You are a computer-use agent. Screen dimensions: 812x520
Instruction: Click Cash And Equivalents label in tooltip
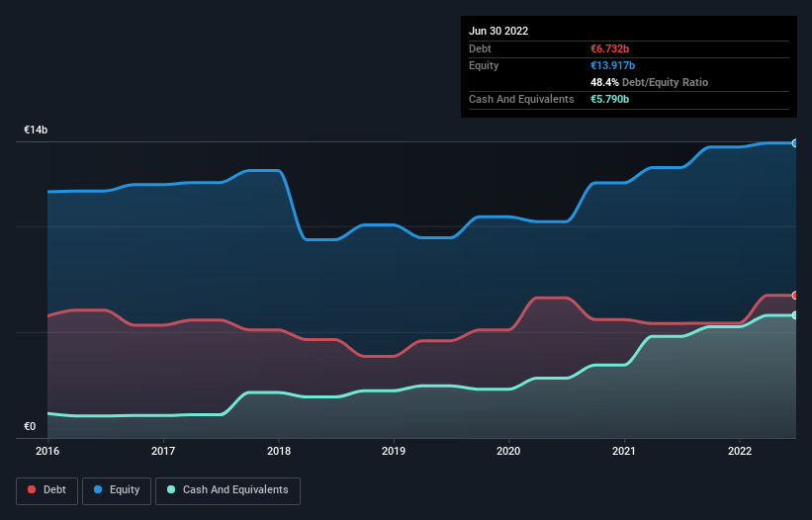521,99
